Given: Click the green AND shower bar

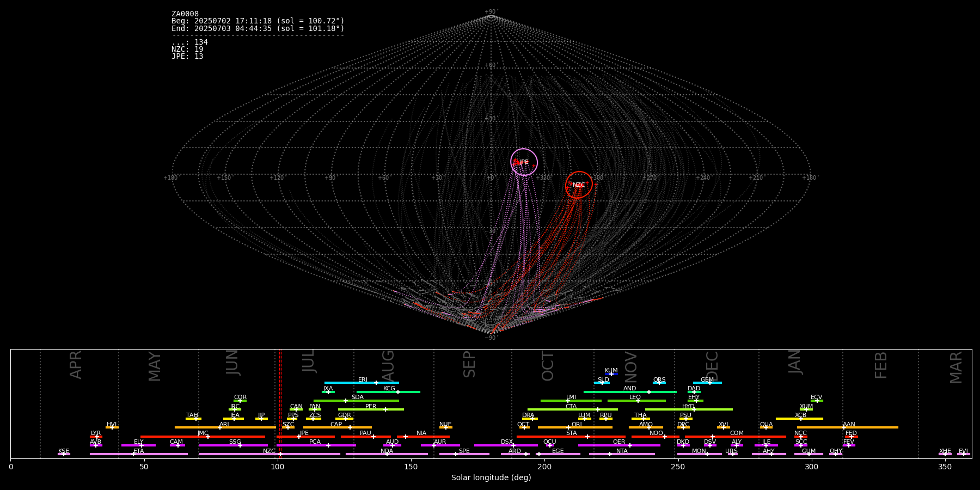Looking at the screenshot, I should point(630,391).
